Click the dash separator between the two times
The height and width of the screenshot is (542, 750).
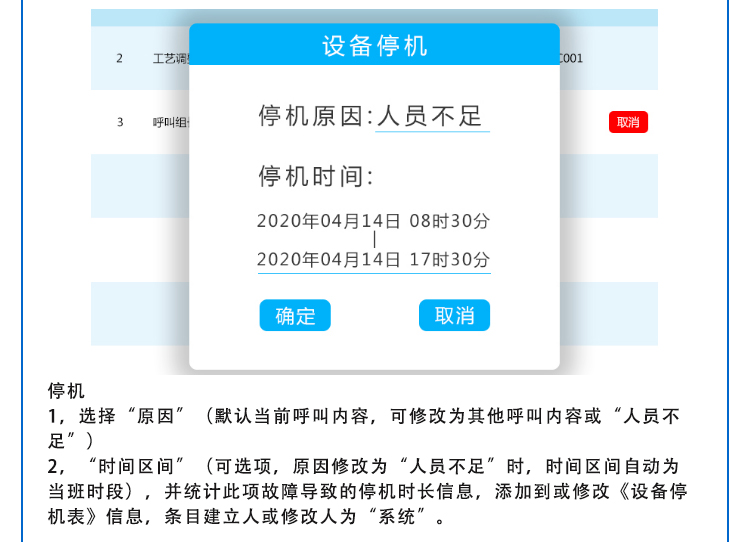click(x=374, y=240)
